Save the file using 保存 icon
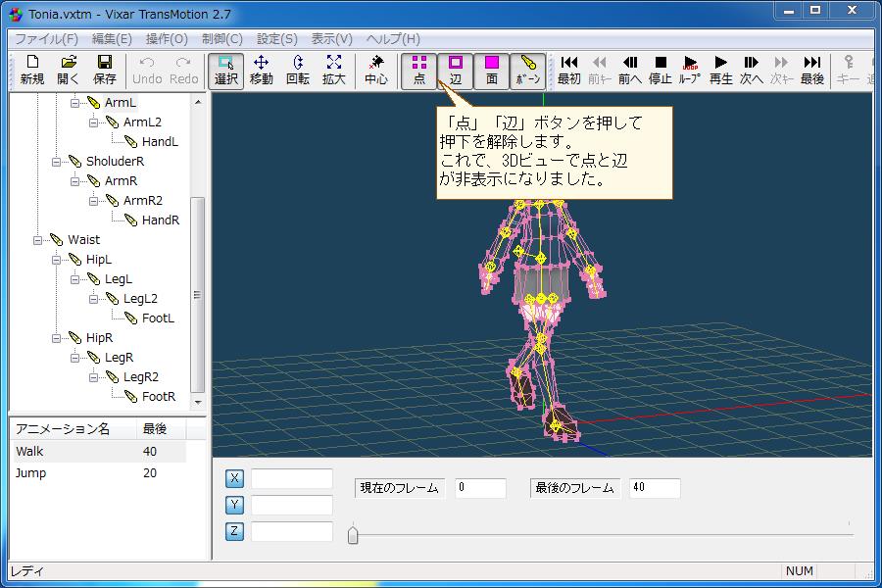This screenshot has width=882, height=588. tap(104, 69)
